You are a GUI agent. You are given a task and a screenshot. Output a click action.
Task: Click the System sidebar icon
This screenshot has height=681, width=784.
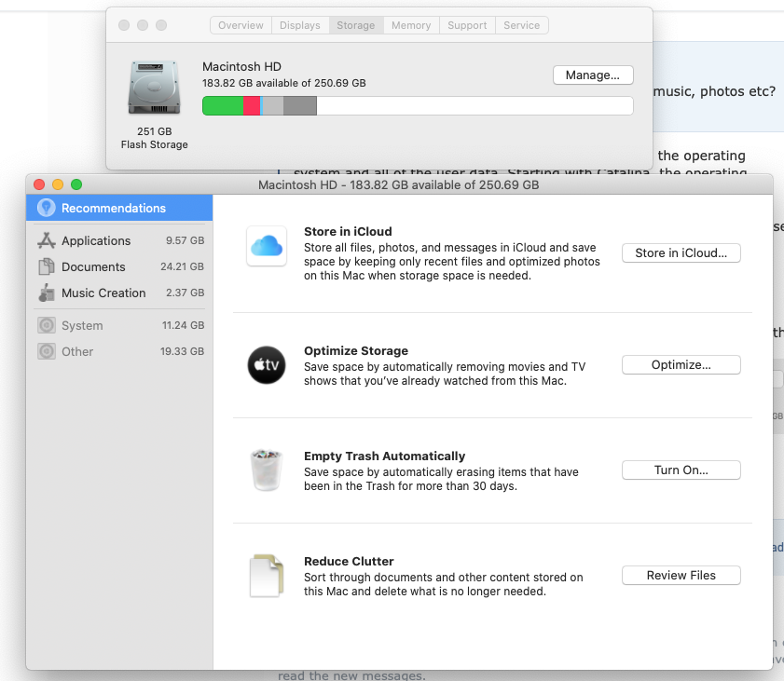pyautogui.click(x=47, y=325)
